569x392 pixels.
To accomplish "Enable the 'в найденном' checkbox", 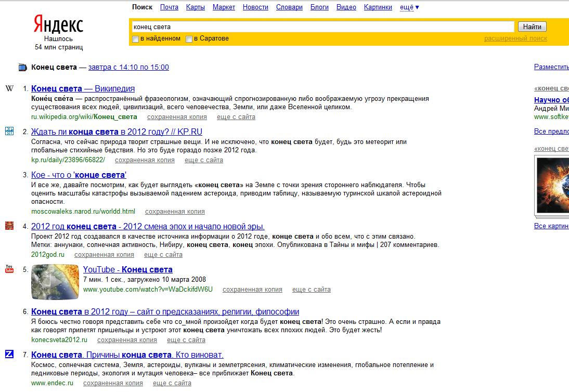I will pos(136,39).
